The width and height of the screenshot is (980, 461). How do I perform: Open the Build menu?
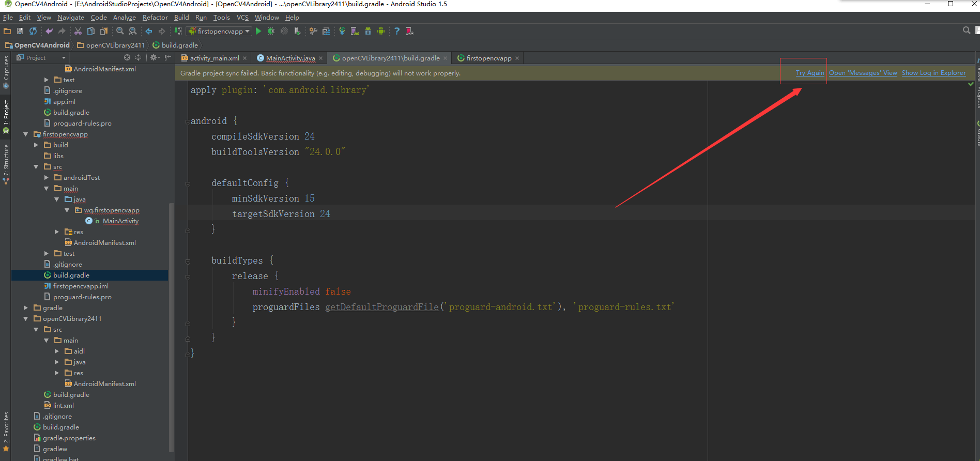coord(181,18)
